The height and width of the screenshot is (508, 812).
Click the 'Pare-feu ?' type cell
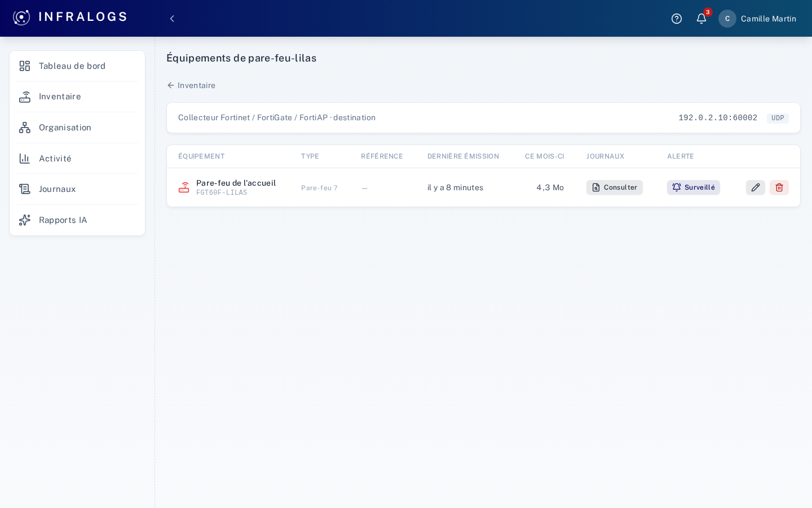(x=319, y=188)
